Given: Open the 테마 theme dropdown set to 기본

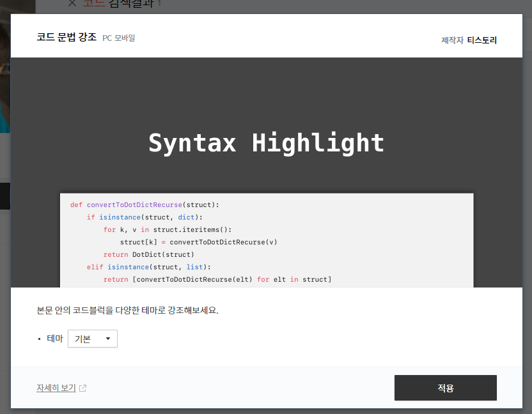Looking at the screenshot, I should click(93, 339).
